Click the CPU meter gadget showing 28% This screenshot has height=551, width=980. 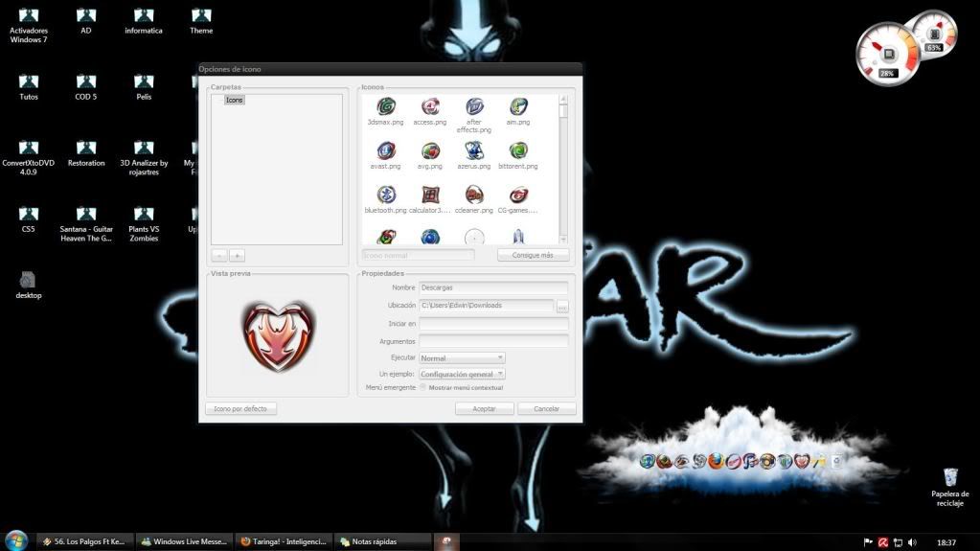click(887, 55)
